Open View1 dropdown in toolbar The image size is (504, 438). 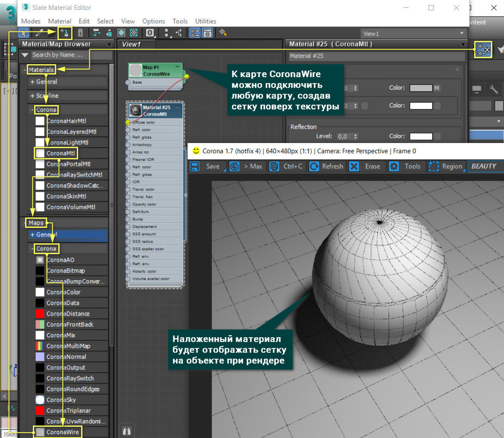pos(413,33)
